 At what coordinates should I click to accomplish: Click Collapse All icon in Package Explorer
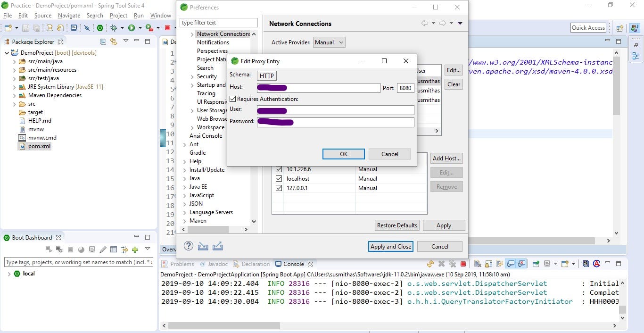coord(103,42)
